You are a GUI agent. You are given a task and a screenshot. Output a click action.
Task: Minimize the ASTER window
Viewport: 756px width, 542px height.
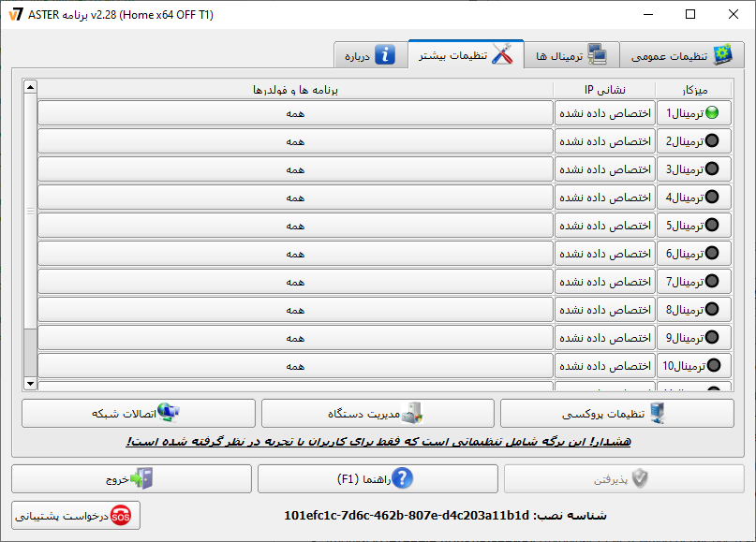(x=648, y=14)
